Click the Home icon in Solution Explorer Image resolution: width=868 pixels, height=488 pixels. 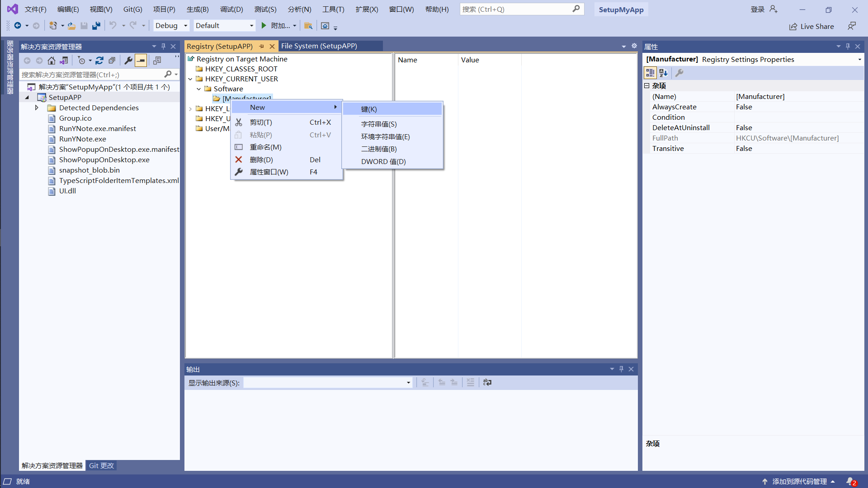pyautogui.click(x=52, y=61)
